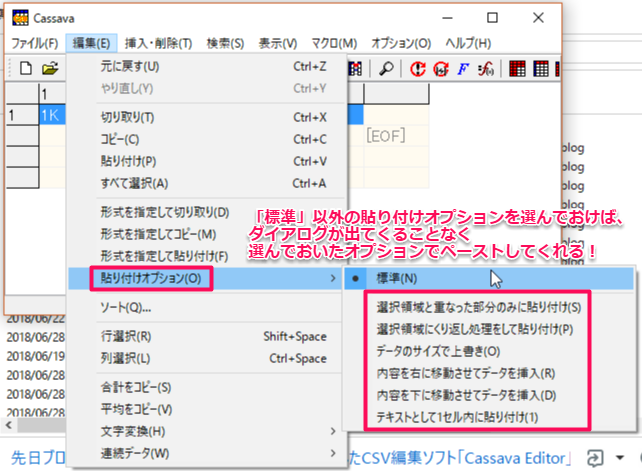Click column header 1 in the grid
This screenshot has height=471, width=642.
coord(52,94)
